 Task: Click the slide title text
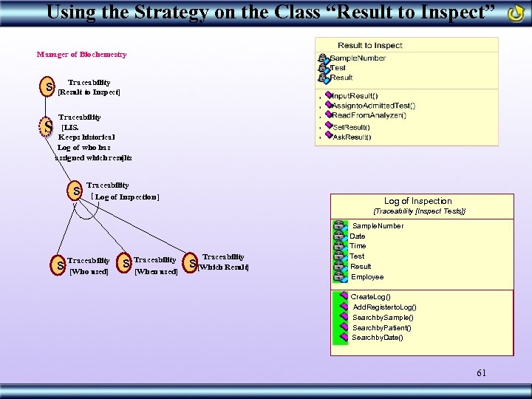click(x=270, y=13)
